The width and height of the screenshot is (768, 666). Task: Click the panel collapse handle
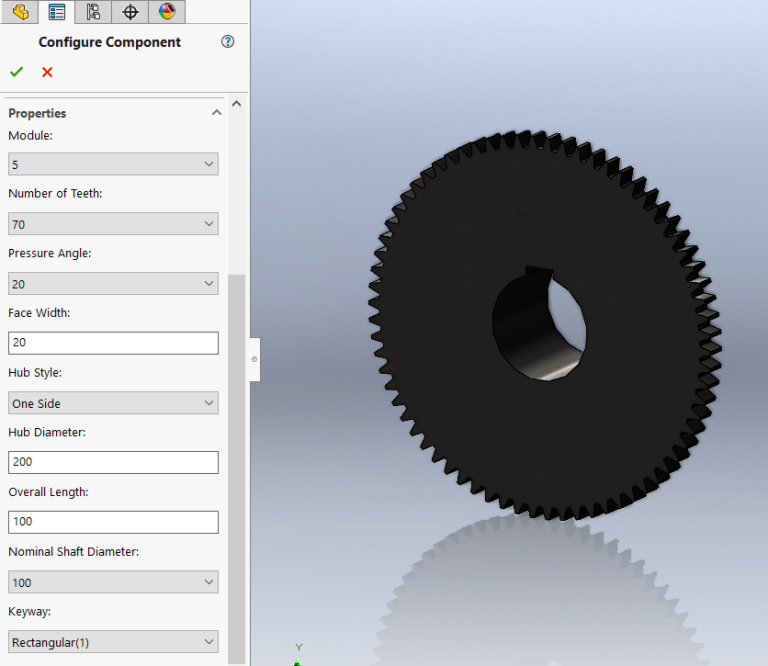point(254,359)
